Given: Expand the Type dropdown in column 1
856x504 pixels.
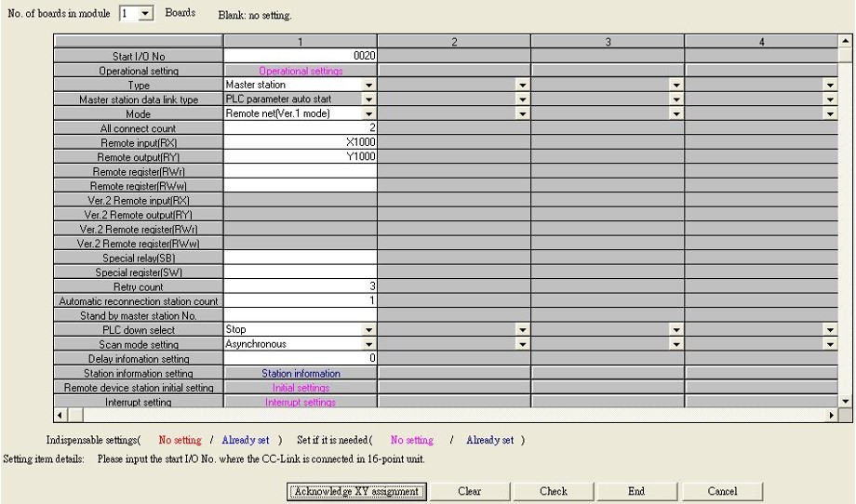Looking at the screenshot, I should (x=369, y=86).
